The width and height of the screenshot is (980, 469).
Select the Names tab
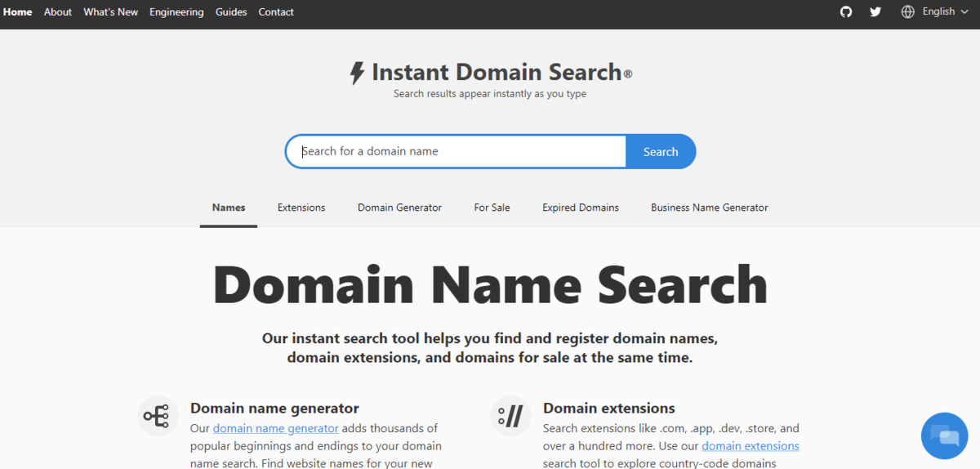[229, 208]
